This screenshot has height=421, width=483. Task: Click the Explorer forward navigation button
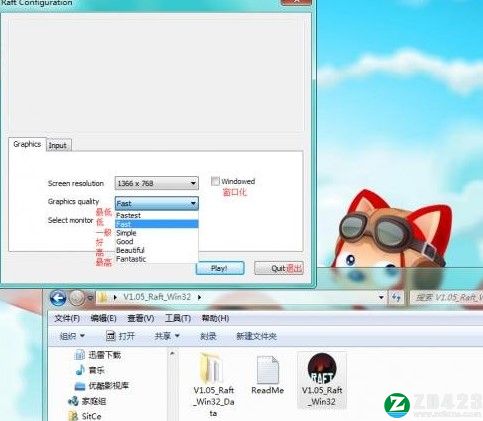click(77, 298)
